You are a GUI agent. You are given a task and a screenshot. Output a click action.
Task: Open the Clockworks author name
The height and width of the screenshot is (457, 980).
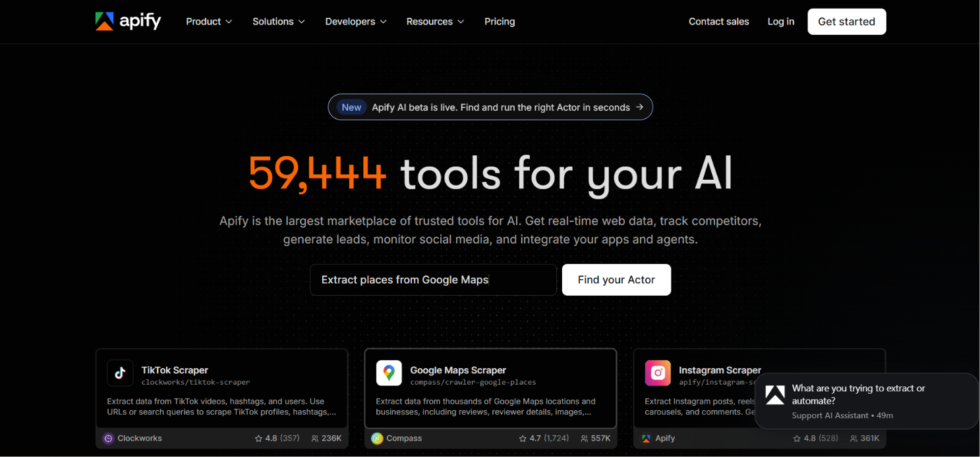pyautogui.click(x=140, y=439)
